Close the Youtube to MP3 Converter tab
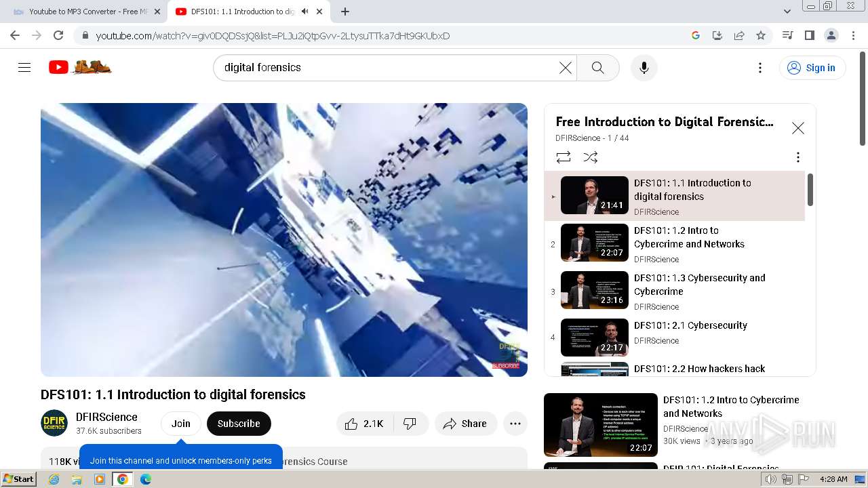The height and width of the screenshot is (488, 868). tap(157, 12)
